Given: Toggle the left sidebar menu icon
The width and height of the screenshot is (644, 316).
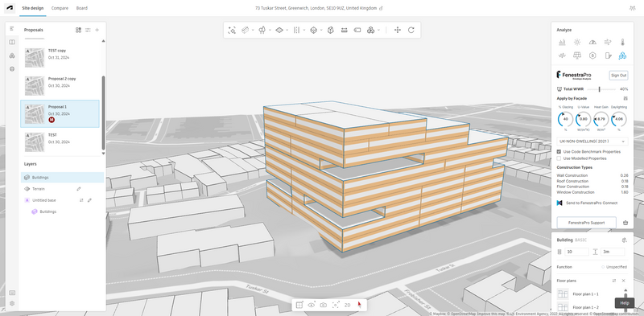Looking at the screenshot, I should point(12,28).
